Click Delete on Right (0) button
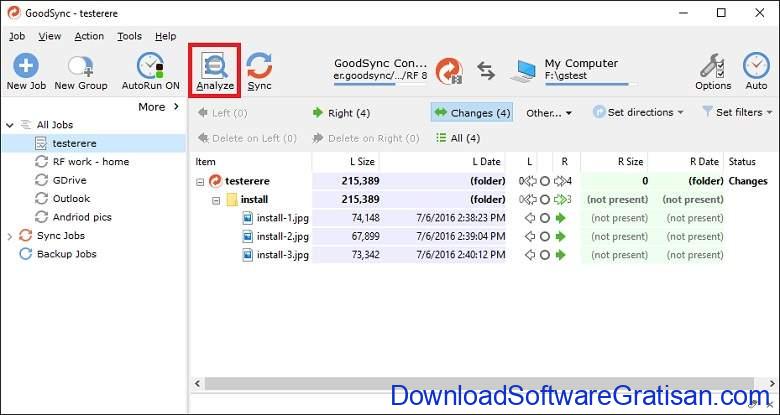Screen dimensions: 780x415 click(x=365, y=138)
